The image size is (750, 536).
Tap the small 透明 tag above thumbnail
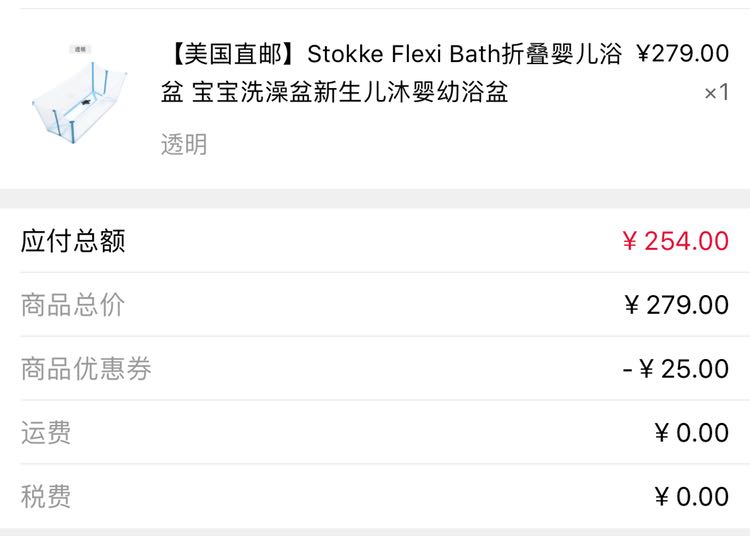(80, 49)
